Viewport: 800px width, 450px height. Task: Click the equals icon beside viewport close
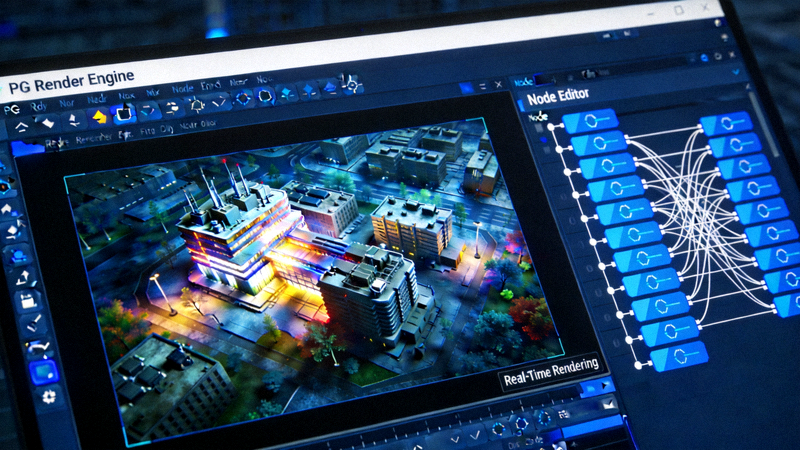click(482, 86)
